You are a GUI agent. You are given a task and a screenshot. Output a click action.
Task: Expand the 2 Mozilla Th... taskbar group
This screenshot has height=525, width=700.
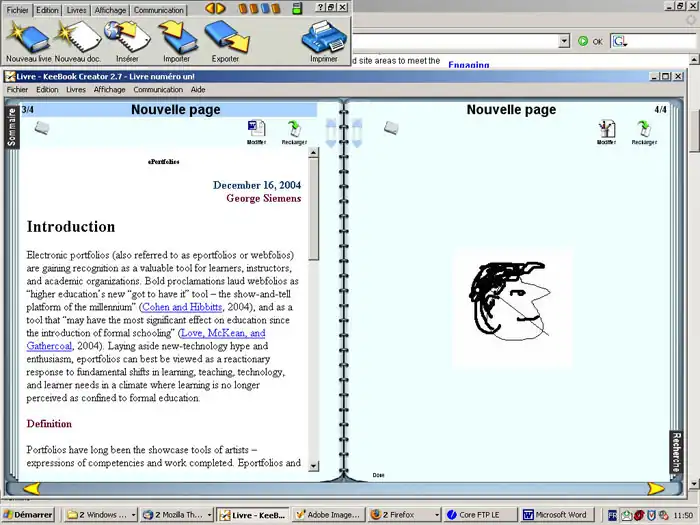click(x=209, y=515)
